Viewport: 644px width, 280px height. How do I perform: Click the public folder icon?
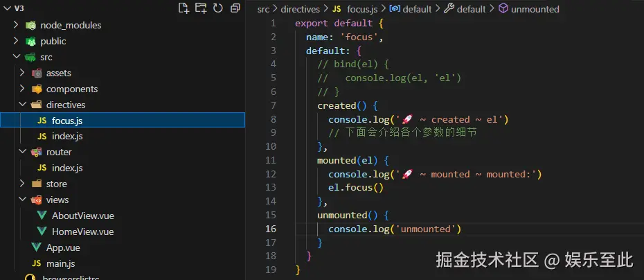click(x=30, y=41)
